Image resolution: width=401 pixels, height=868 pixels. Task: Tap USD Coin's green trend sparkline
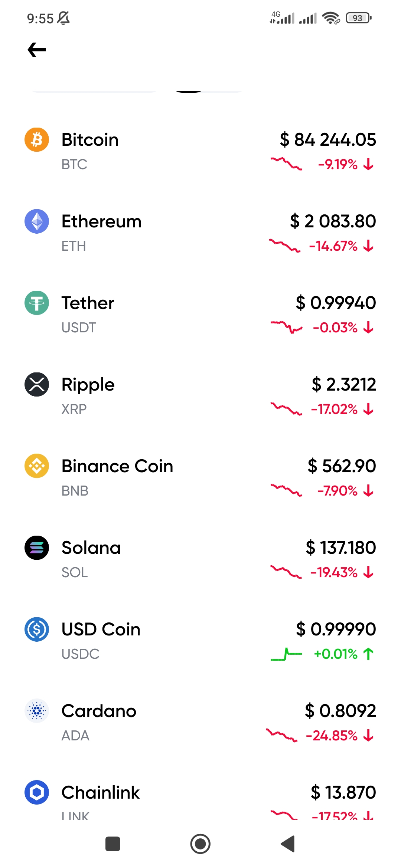point(286,654)
